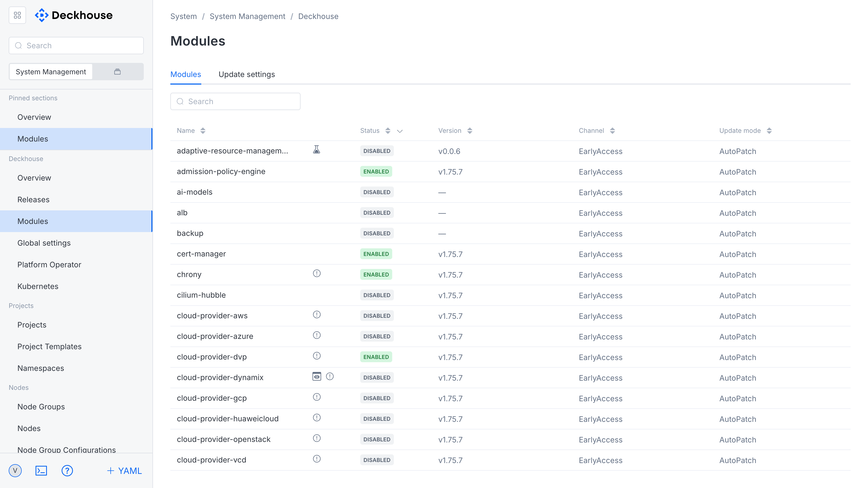Click the DISABLED badge for cloud-provider-aws
868x488 pixels.
[x=377, y=316]
